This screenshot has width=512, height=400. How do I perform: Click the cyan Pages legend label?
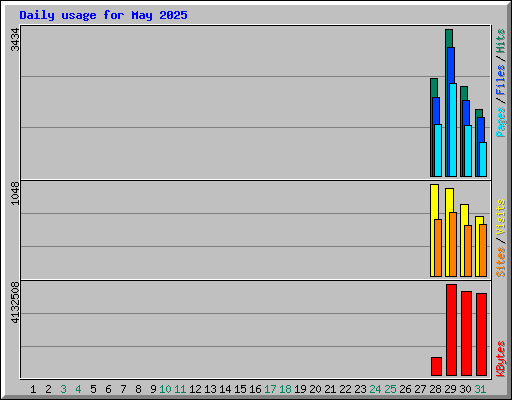(x=500, y=122)
